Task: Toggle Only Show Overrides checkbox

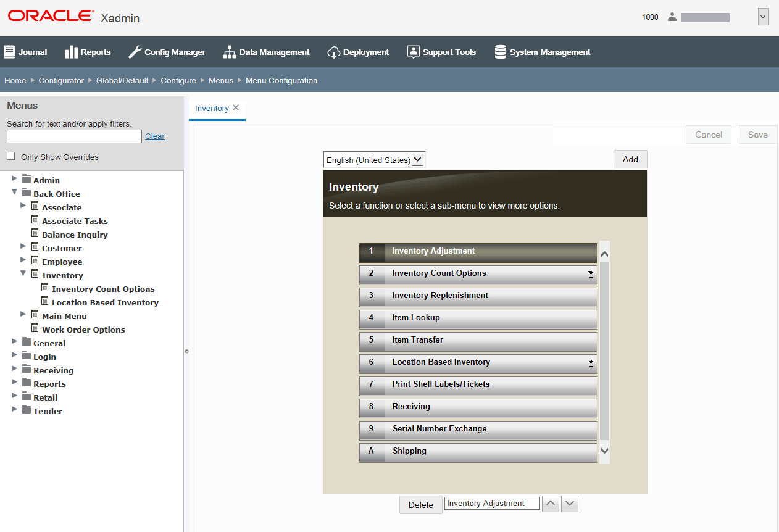Action: 11,156
